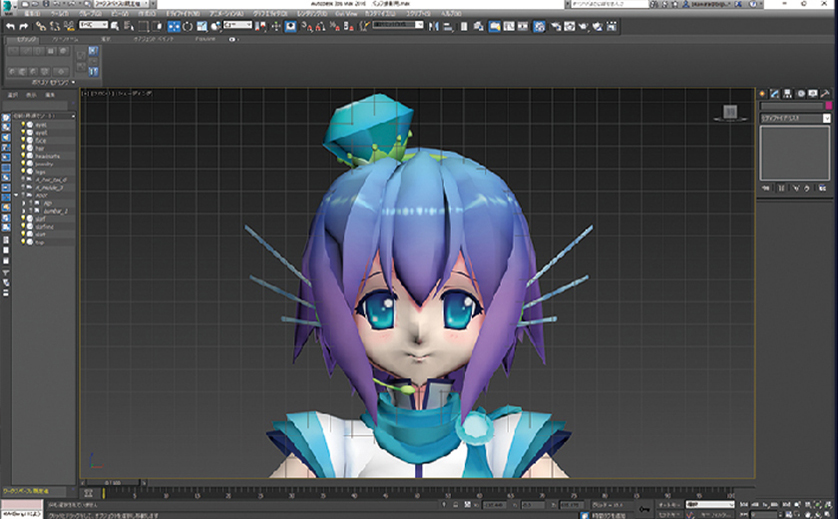The image size is (838, 519).
Task: Click the Align tool icon
Action: (448, 26)
